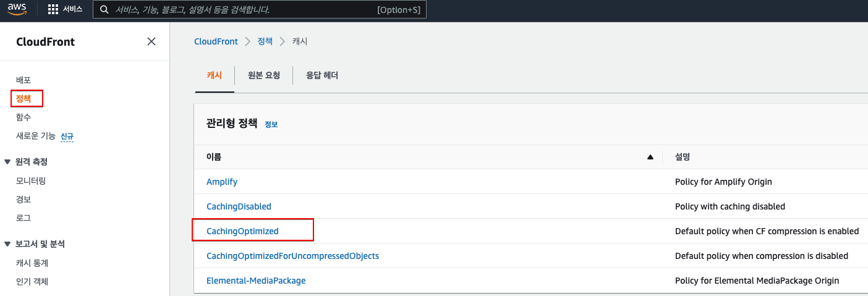This screenshot has height=296, width=868.
Task: Select the 'Policy for Amplify Origin' description
Action: click(723, 182)
